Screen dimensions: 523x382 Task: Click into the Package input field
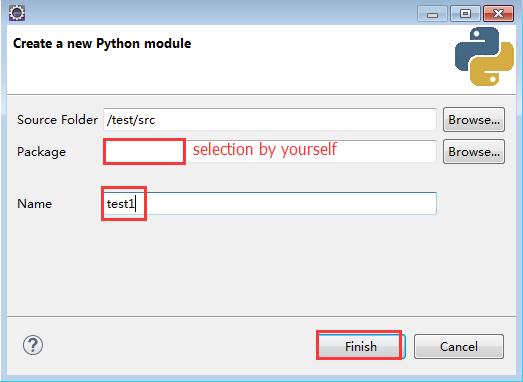(x=270, y=151)
